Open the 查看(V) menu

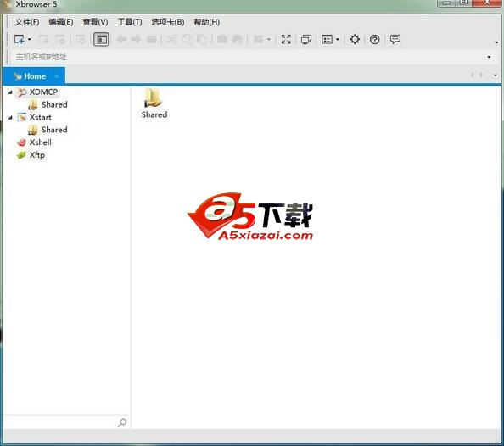pyautogui.click(x=95, y=22)
